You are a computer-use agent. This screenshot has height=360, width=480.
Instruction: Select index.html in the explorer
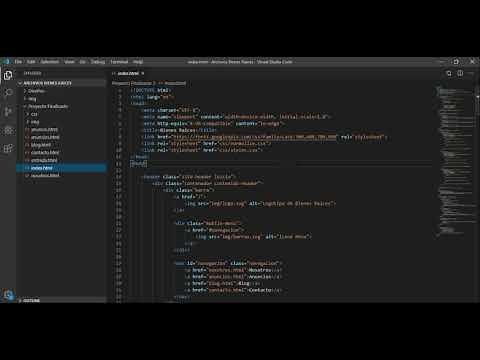tap(61, 168)
